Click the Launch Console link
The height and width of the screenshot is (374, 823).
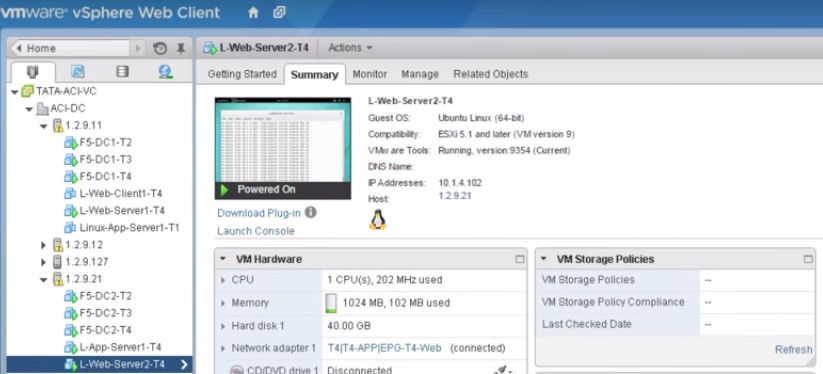point(256,231)
